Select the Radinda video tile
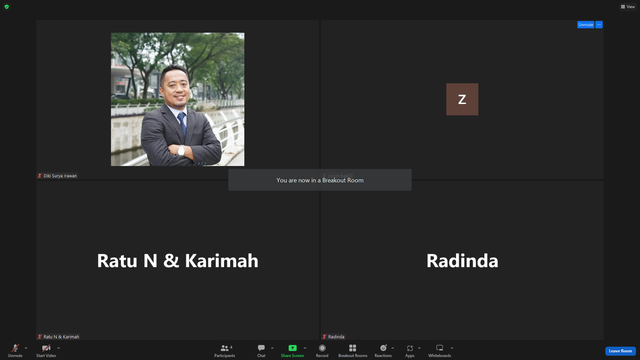Viewport: 640px width, 360px height. click(x=462, y=260)
